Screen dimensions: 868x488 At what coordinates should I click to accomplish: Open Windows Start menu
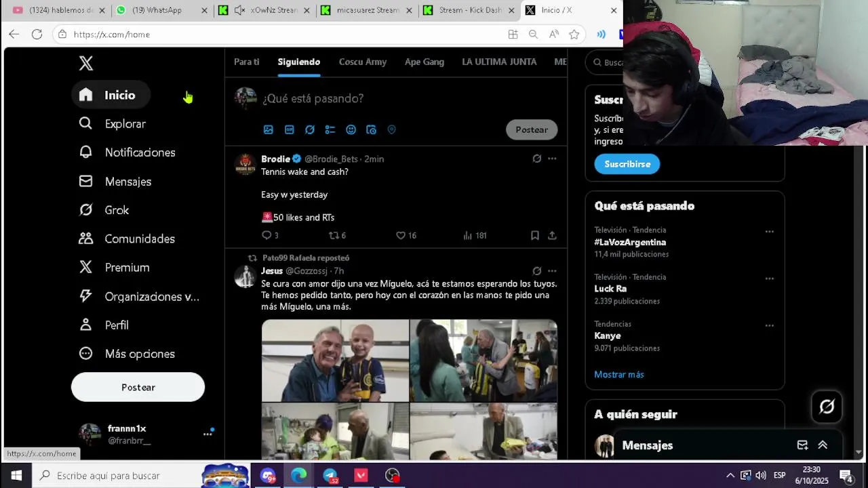[x=16, y=476]
